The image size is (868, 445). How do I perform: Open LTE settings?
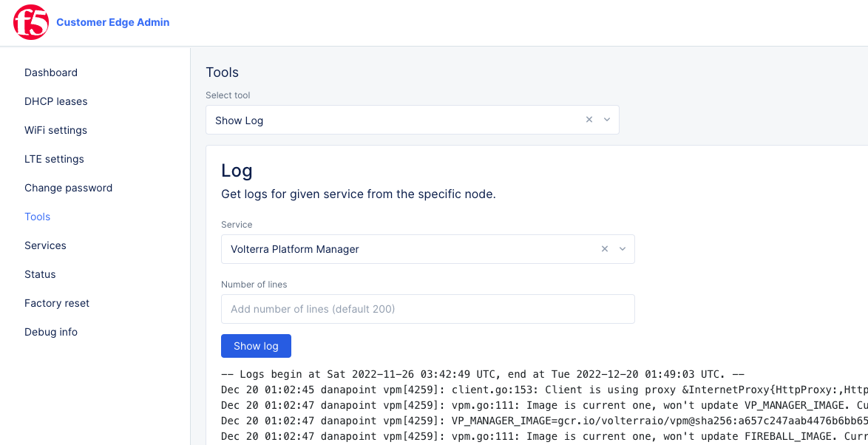pyautogui.click(x=53, y=159)
